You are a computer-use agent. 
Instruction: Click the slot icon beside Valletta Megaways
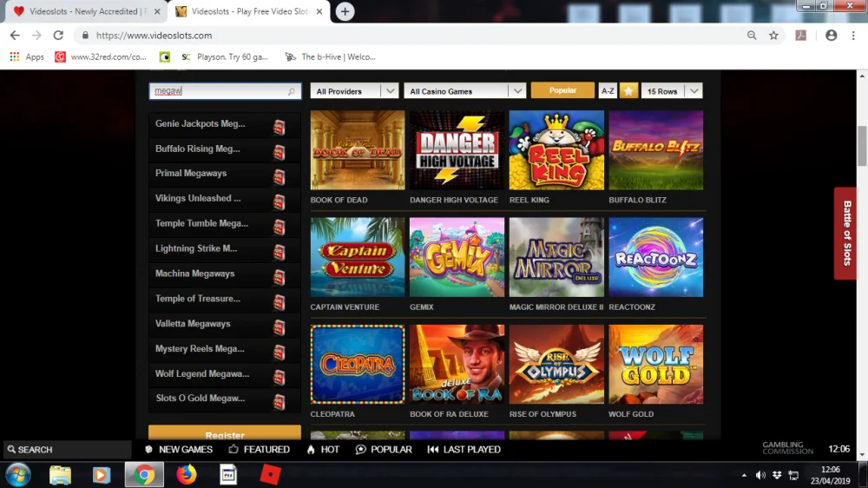pos(279,327)
